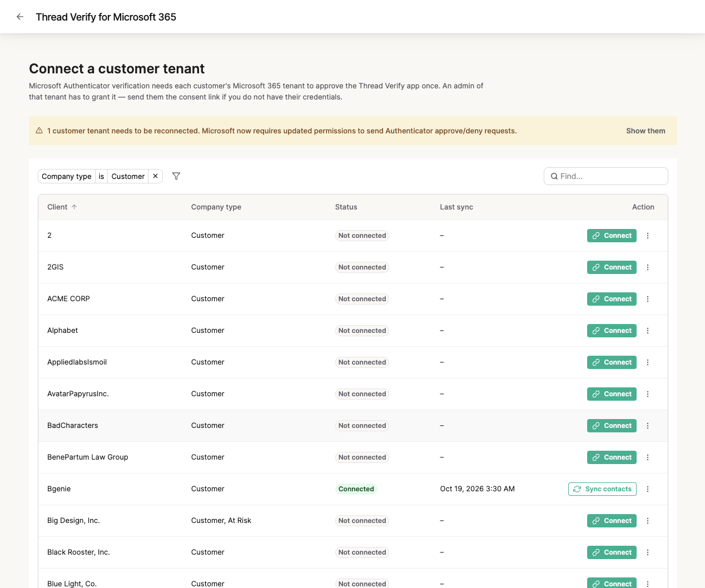The width and height of the screenshot is (705, 588).
Task: Remove the Company type filter chip
Action: coord(156,176)
